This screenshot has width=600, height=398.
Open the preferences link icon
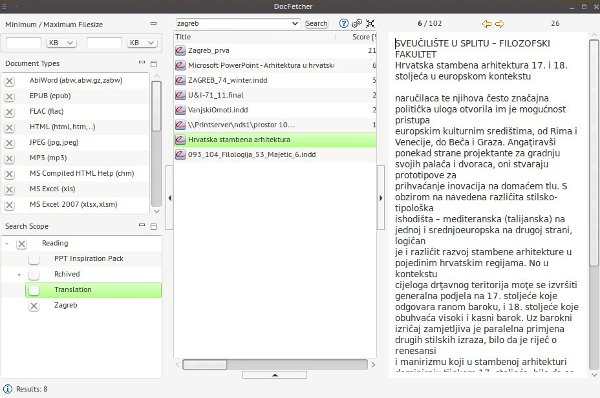357,24
